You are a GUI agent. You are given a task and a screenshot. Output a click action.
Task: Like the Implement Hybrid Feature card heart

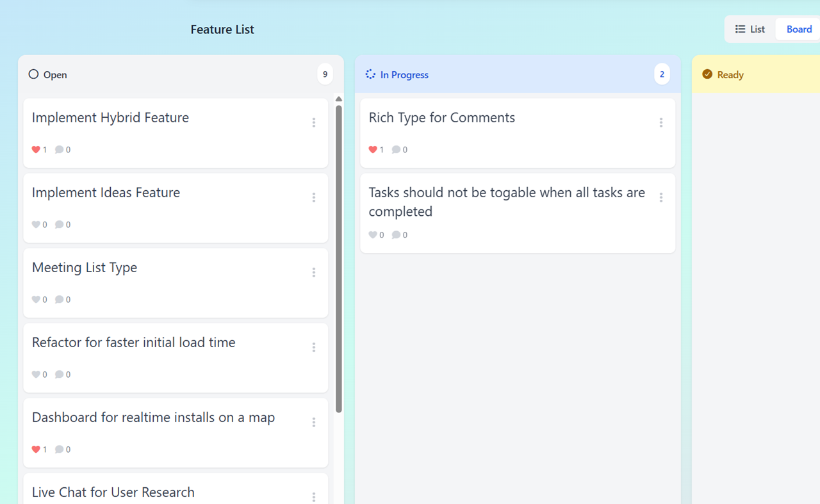(36, 150)
